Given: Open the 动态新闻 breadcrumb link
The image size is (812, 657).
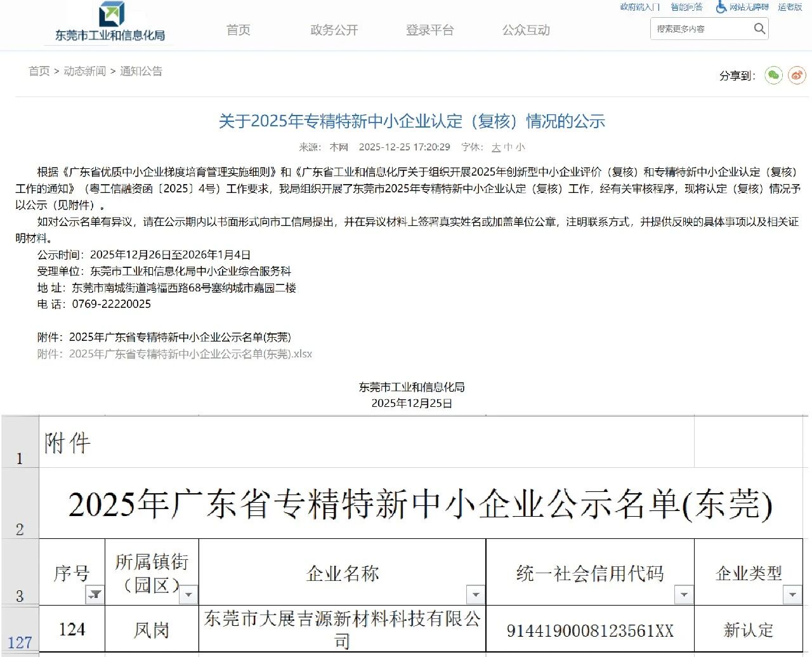Looking at the screenshot, I should tap(84, 71).
